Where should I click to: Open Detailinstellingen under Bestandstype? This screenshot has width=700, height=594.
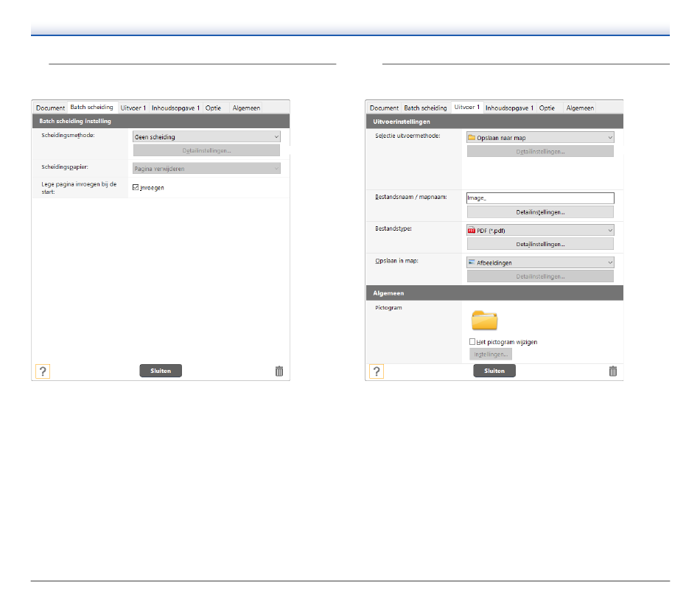coord(540,244)
